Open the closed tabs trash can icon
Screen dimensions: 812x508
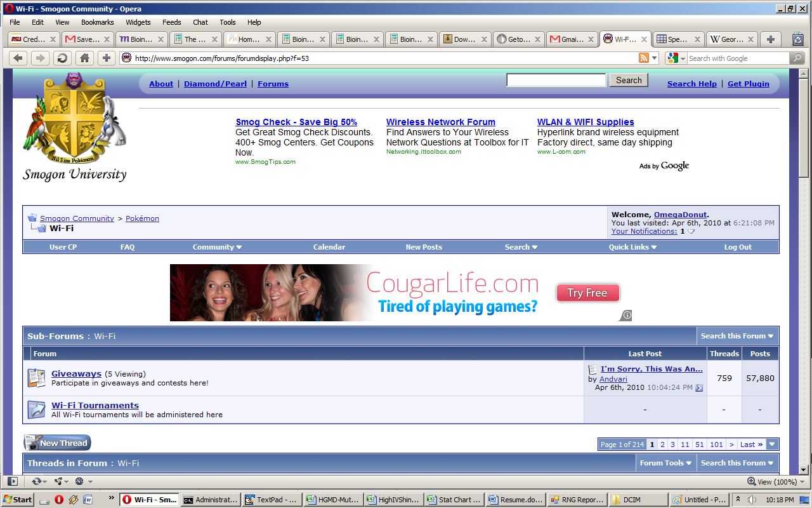(797, 39)
